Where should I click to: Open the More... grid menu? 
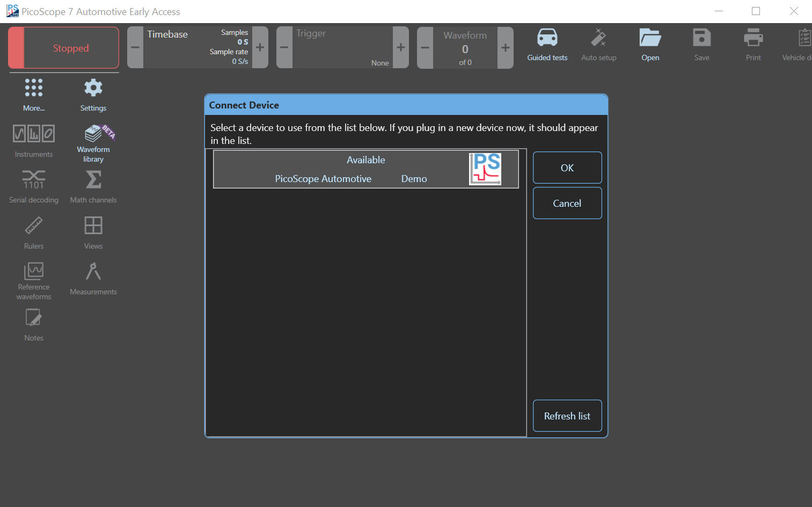pos(34,95)
